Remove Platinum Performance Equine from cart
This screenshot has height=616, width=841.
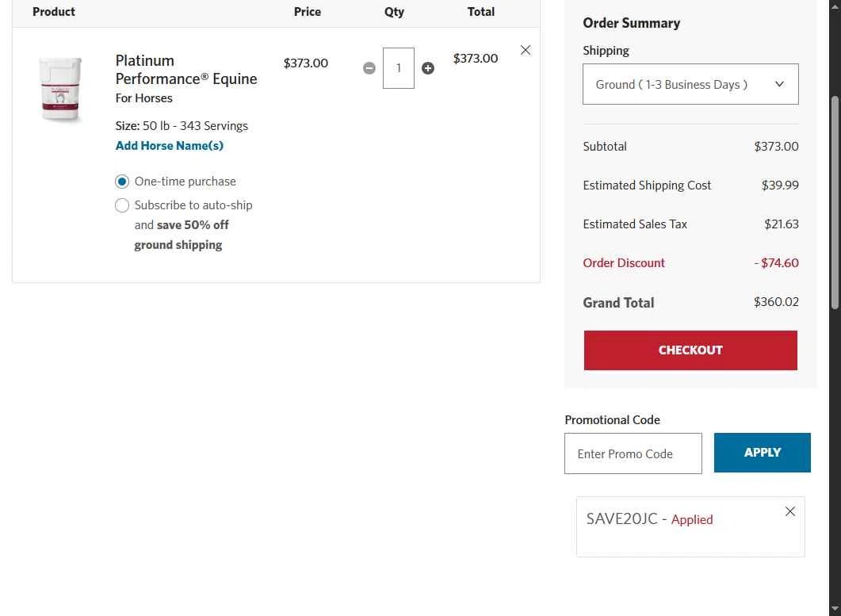point(525,50)
